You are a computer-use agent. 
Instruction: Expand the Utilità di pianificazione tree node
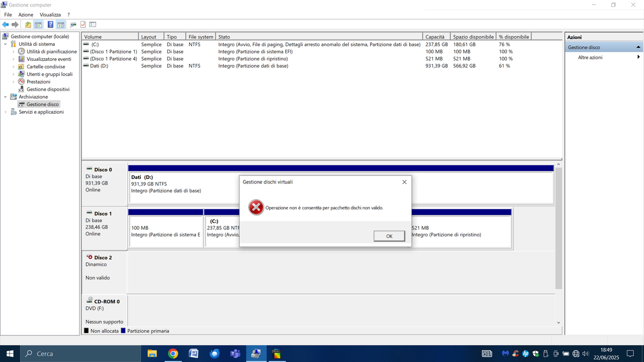[13, 51]
